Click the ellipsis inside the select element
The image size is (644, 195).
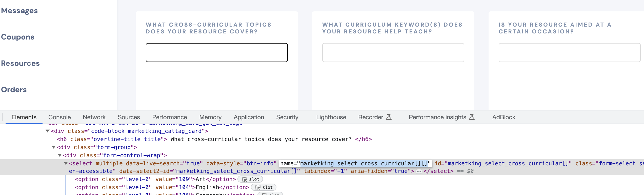(419, 171)
